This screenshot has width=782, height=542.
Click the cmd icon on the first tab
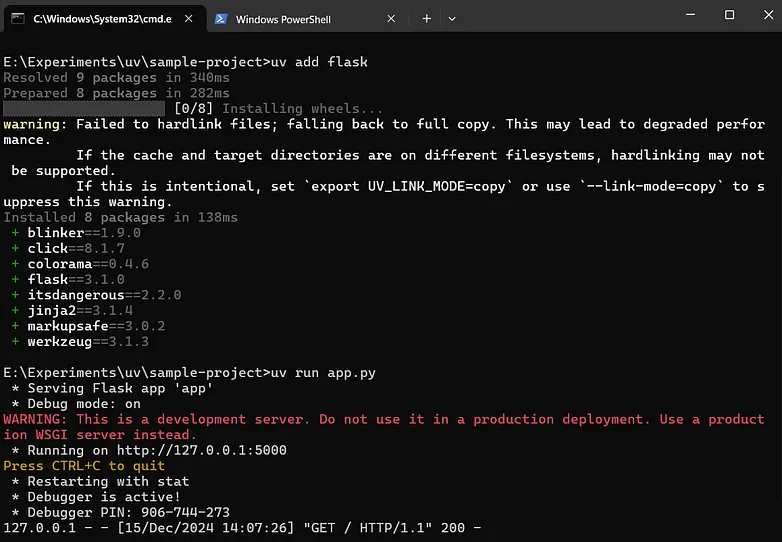click(x=18, y=19)
